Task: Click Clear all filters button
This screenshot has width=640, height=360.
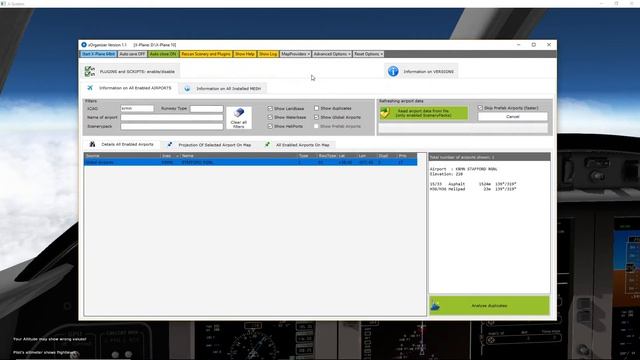Action: (239, 118)
